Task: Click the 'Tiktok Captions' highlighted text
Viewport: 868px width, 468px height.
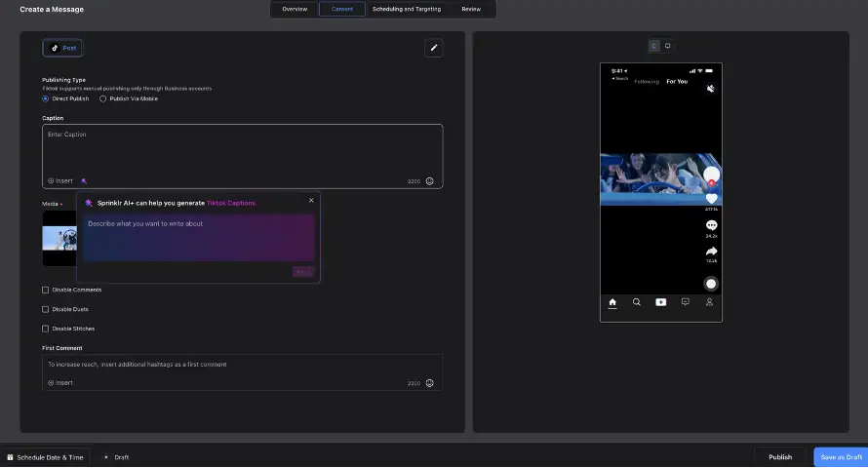Action: coord(231,203)
